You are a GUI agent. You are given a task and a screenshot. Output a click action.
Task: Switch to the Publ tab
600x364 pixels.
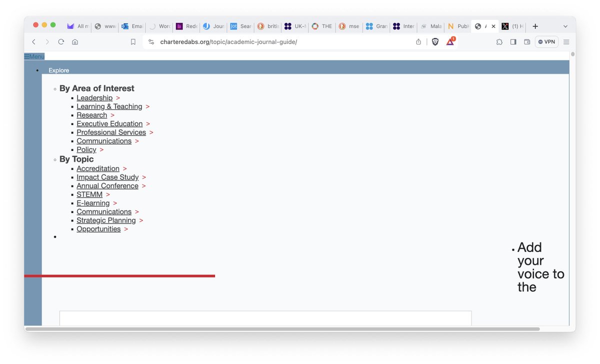tap(457, 26)
